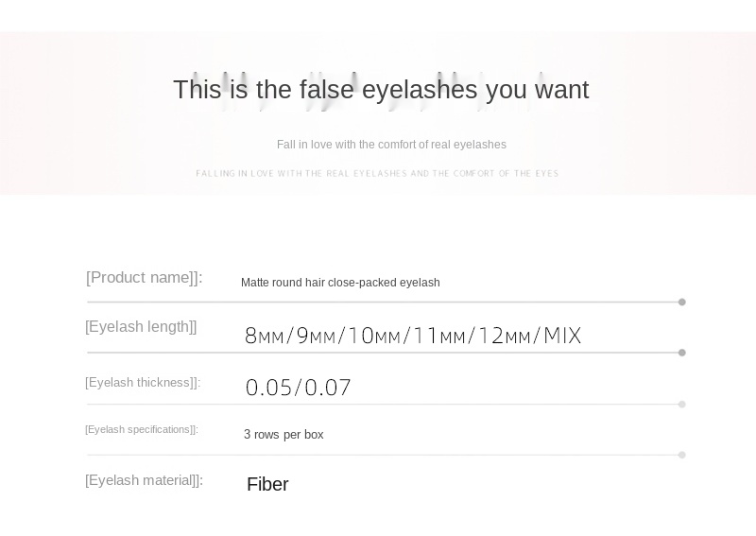This screenshot has width=756, height=536.
Task: Click the [Product name] label
Action: point(145,277)
